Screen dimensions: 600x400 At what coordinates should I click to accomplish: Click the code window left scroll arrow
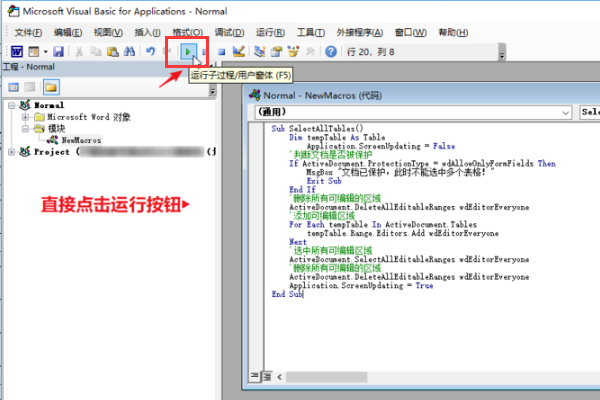click(x=280, y=377)
